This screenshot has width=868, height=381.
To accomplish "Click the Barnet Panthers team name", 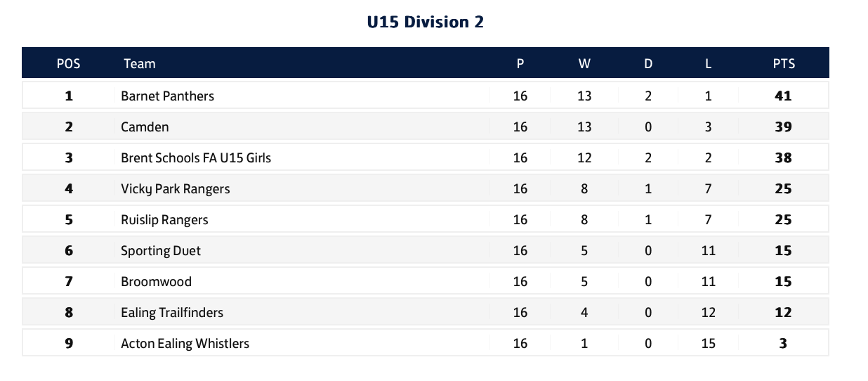I will (167, 96).
